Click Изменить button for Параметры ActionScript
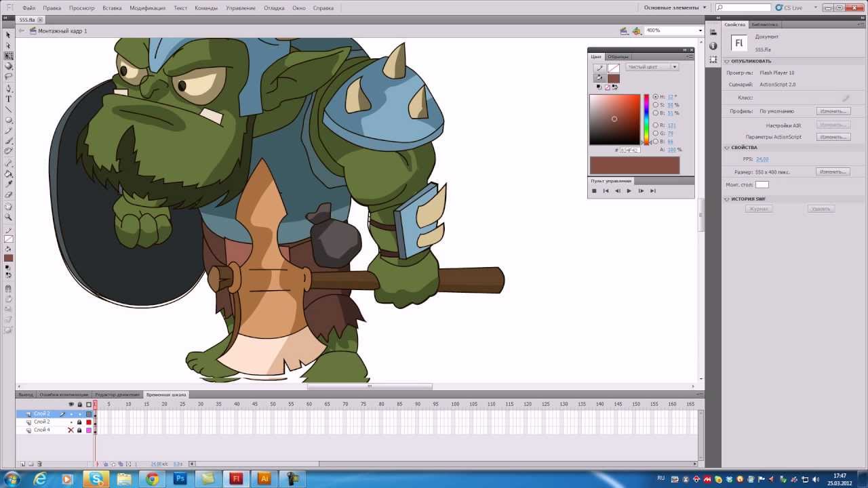The width and height of the screenshot is (868, 488). (833, 137)
